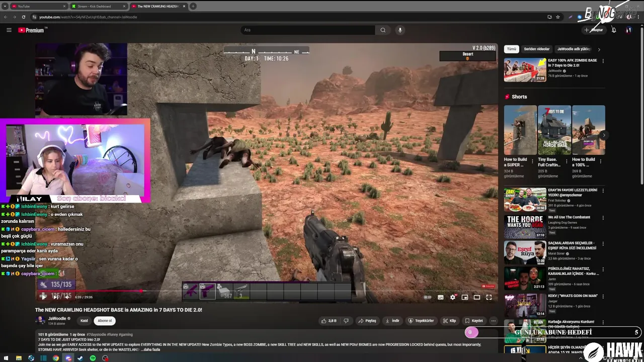Start voice search with microphone icon

(x=400, y=30)
